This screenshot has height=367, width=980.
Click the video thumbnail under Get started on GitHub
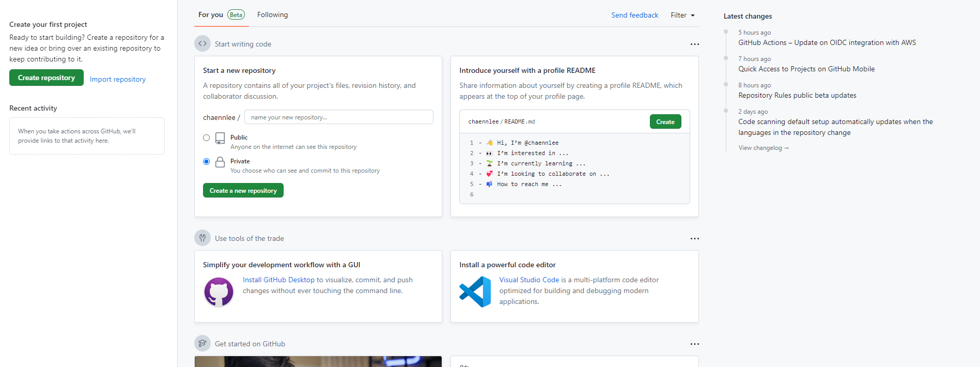pos(318,361)
